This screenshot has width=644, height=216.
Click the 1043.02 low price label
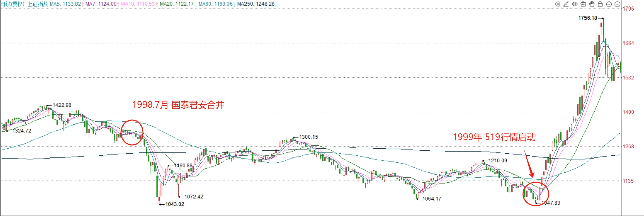pos(175,204)
